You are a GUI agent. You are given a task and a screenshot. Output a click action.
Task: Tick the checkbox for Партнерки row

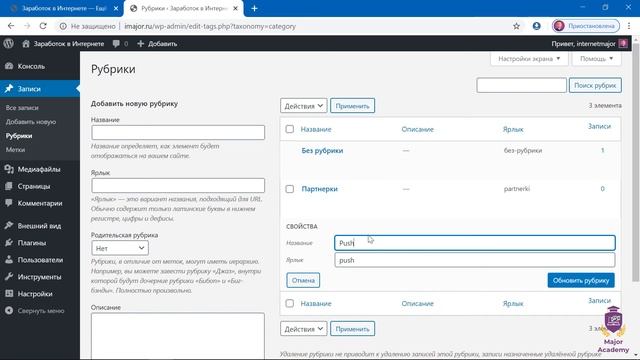pos(290,189)
